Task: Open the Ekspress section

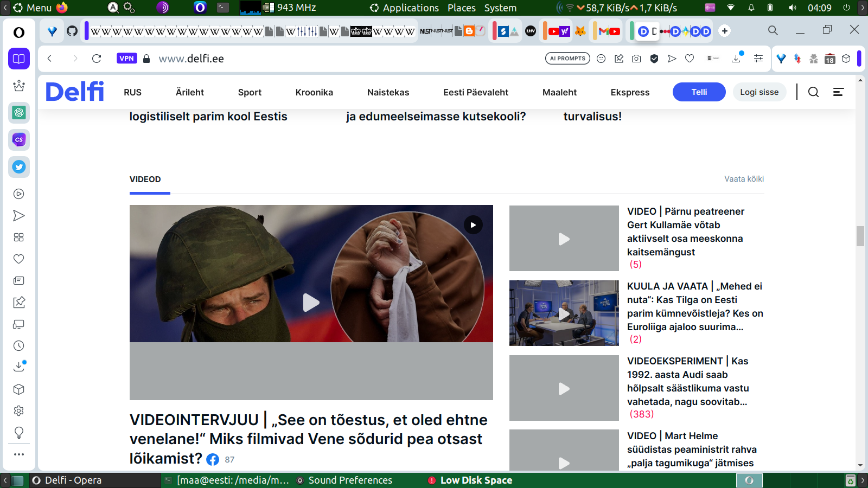Action: pos(630,92)
